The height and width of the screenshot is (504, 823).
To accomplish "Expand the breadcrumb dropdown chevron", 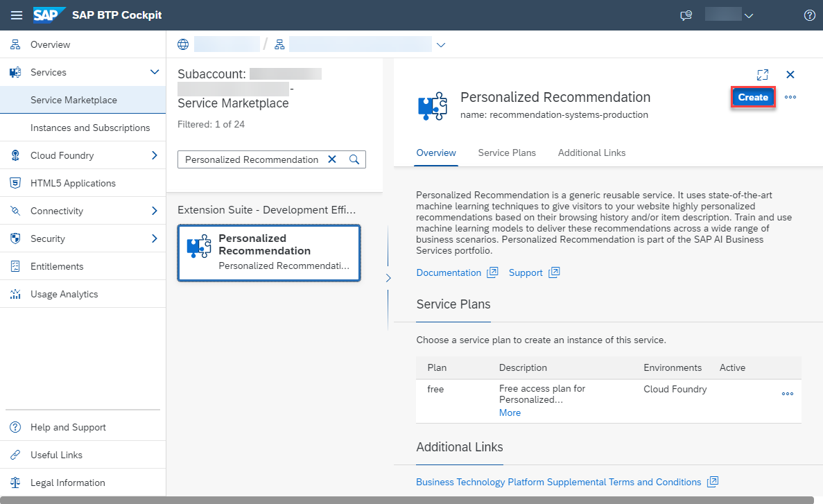I will point(441,45).
